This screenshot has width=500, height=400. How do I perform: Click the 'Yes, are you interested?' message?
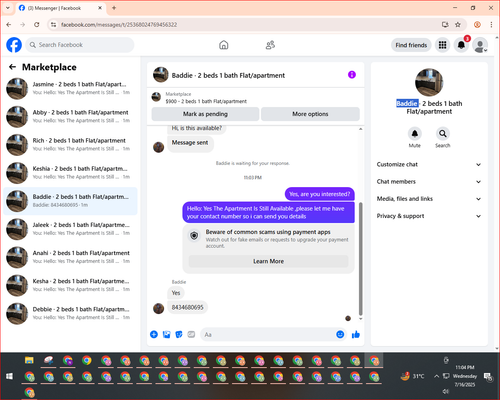click(320, 194)
